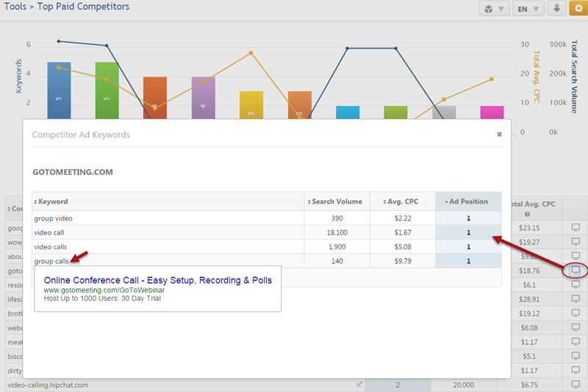Click the Tools breadcrumb link

(x=15, y=7)
